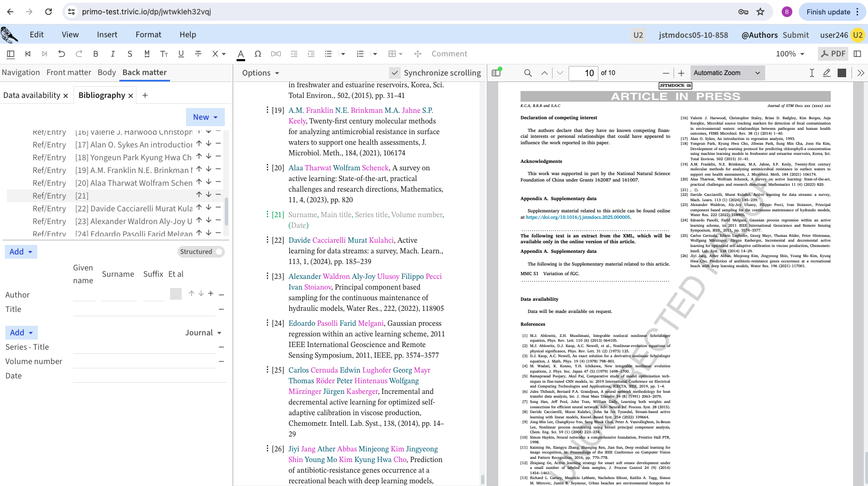The image size is (868, 486).
Task: Expand the Journal type dropdown
Action: coord(203,333)
